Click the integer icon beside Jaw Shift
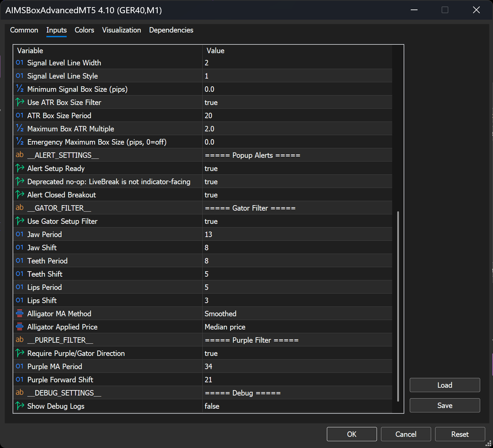The image size is (493, 448). pos(20,248)
